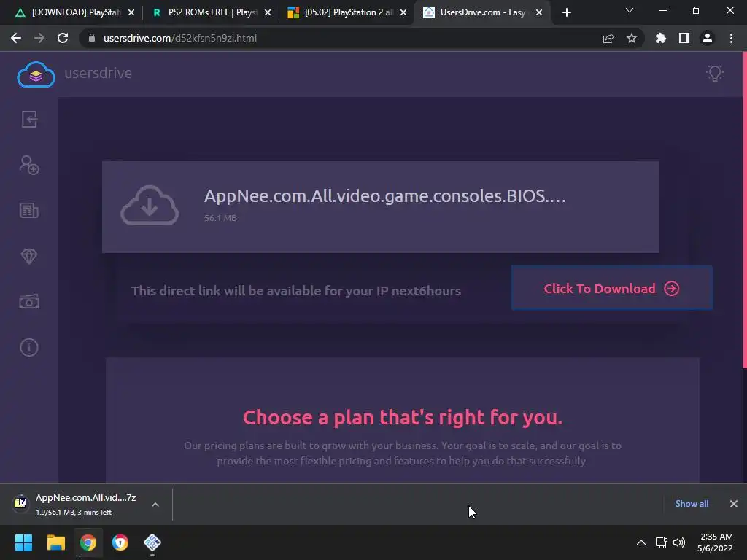Screen dimensions: 747x560
Task: Open the info circle sidebar icon
Action: (x=29, y=347)
